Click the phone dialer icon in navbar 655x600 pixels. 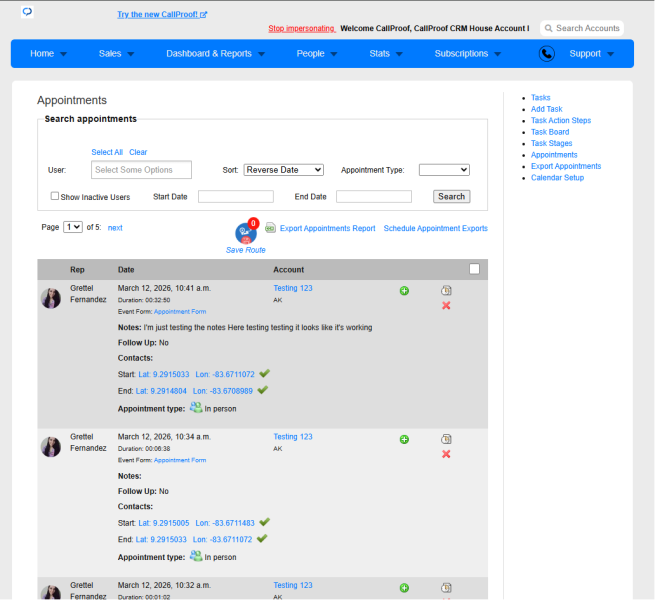546,53
